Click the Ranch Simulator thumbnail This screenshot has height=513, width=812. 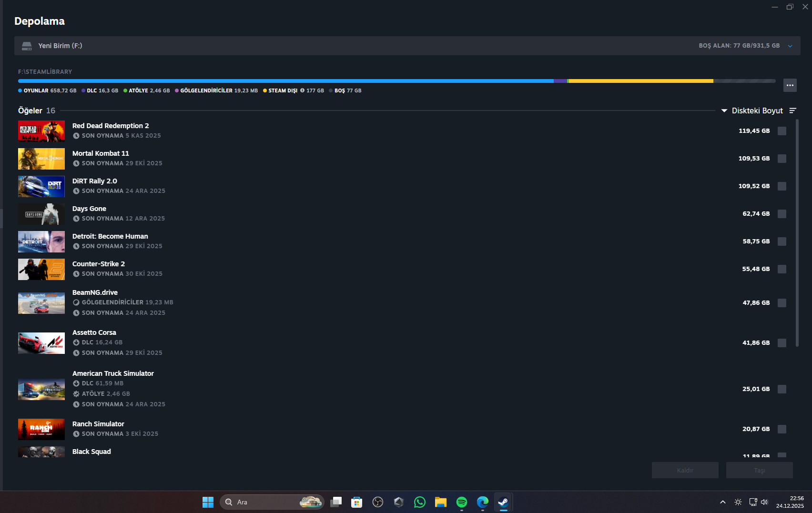[x=41, y=429]
